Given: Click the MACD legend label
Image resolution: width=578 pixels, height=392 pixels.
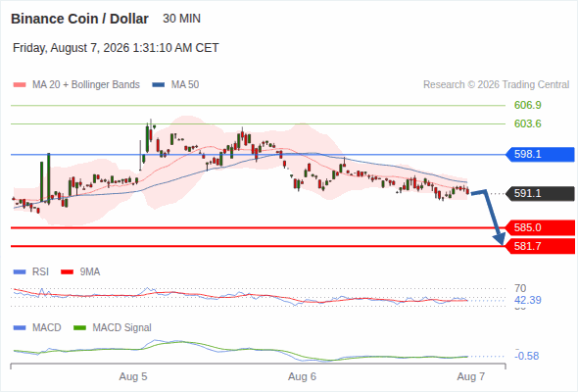Looking at the screenshot, I should (x=46, y=328).
